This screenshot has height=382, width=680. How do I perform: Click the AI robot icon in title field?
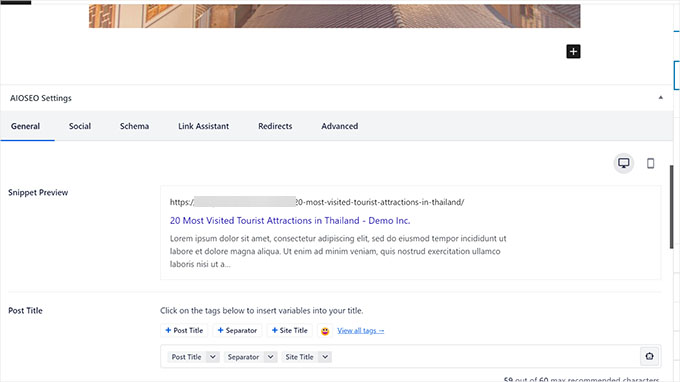click(649, 356)
